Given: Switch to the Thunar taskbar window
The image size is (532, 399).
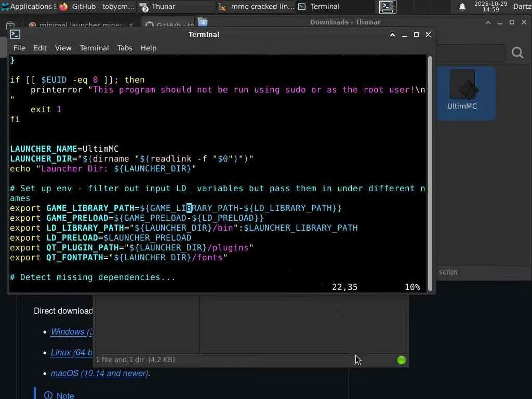Looking at the screenshot, I should [177, 6].
